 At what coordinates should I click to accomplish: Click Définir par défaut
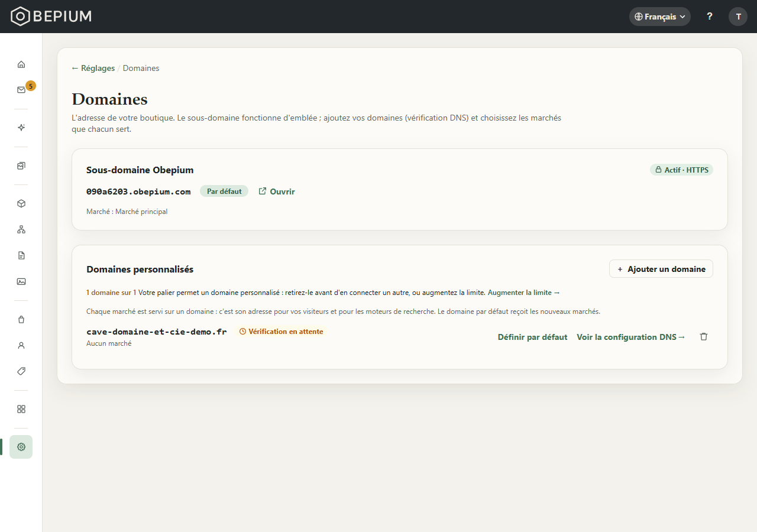click(532, 337)
